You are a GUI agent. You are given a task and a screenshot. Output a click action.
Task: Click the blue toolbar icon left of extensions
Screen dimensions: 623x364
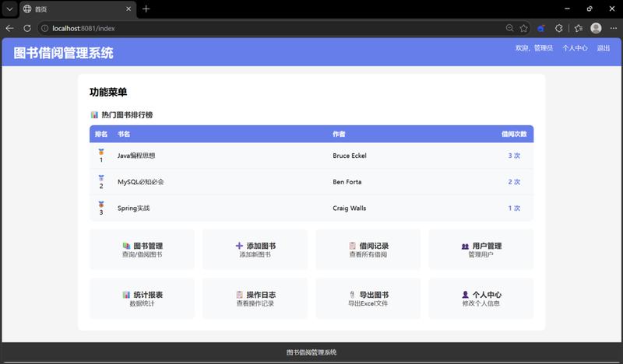click(x=540, y=28)
